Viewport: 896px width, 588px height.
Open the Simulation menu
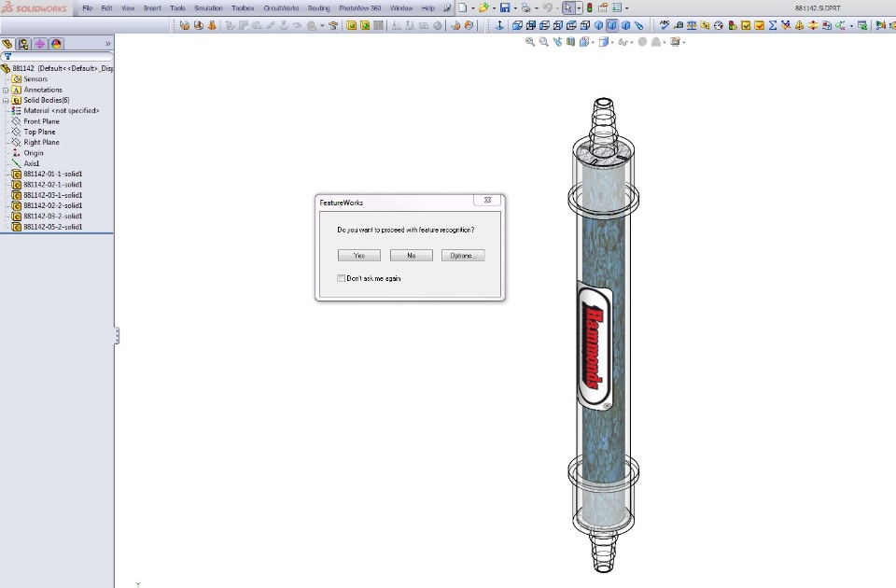coord(208,8)
